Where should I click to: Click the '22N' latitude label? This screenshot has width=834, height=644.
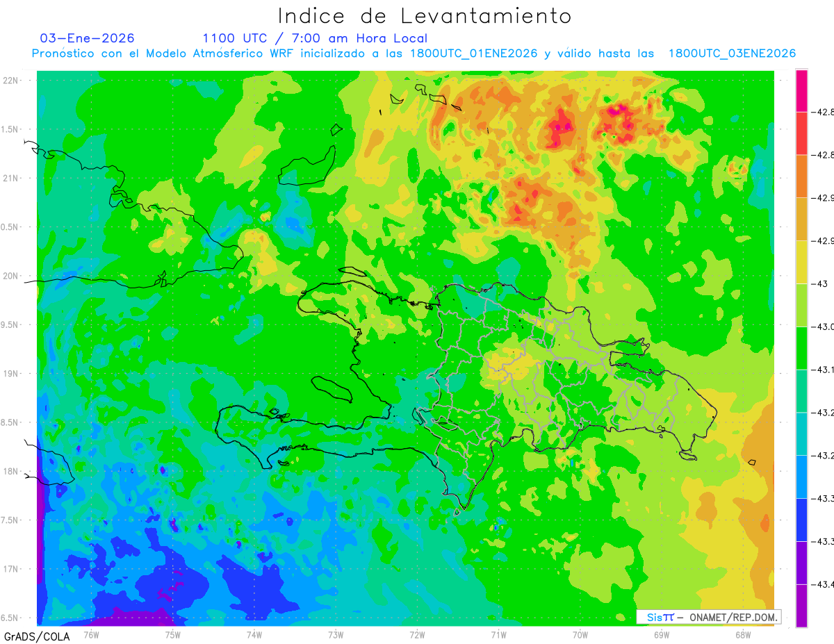coord(10,81)
